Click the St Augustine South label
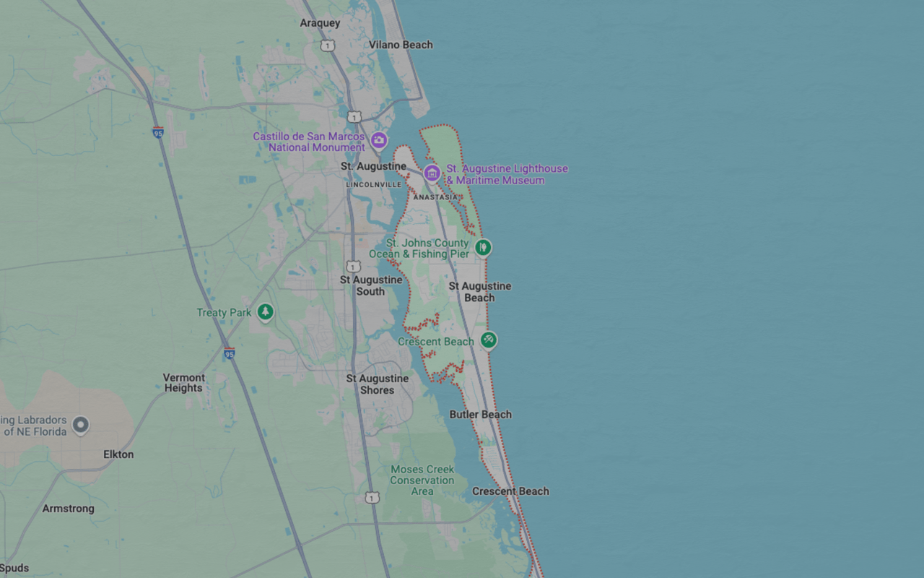The width and height of the screenshot is (924, 578). (371, 285)
